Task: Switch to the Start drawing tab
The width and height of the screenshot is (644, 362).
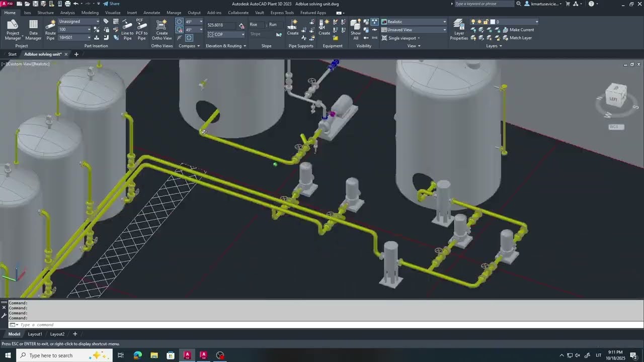Action: [x=12, y=54]
